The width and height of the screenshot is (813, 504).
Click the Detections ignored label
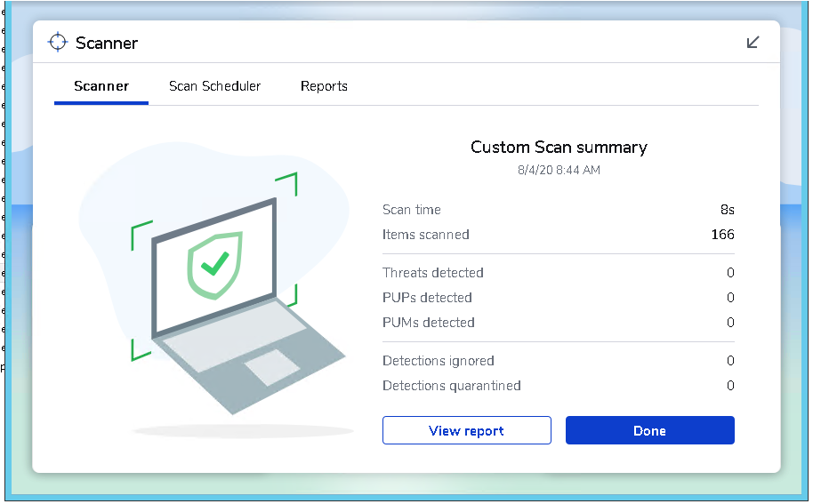point(439,361)
